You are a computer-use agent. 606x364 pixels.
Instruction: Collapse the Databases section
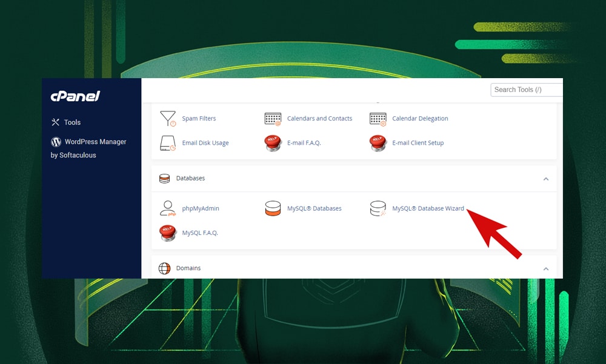547,179
